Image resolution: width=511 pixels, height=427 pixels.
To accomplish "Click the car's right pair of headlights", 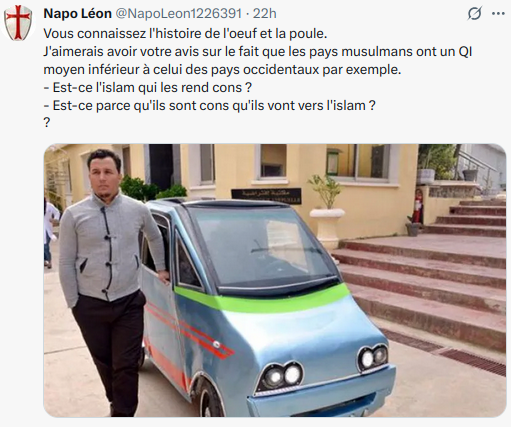I will point(373,358).
